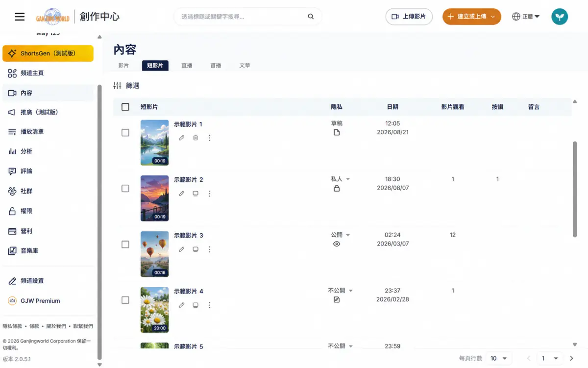Click trash delete icon for 示範影片 1

tap(196, 138)
